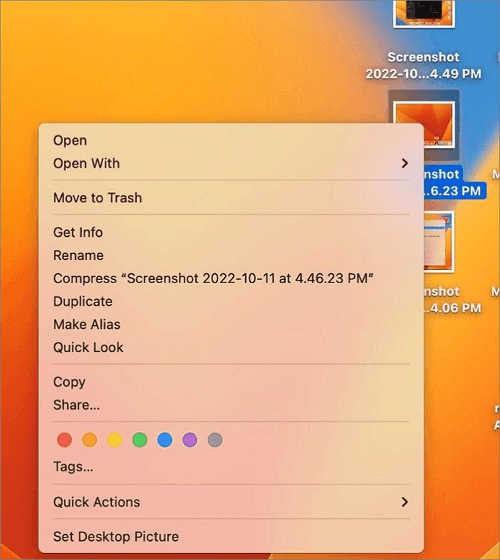Select the desktop screenshot thumbnail ending 4.06 PM

(x=439, y=242)
